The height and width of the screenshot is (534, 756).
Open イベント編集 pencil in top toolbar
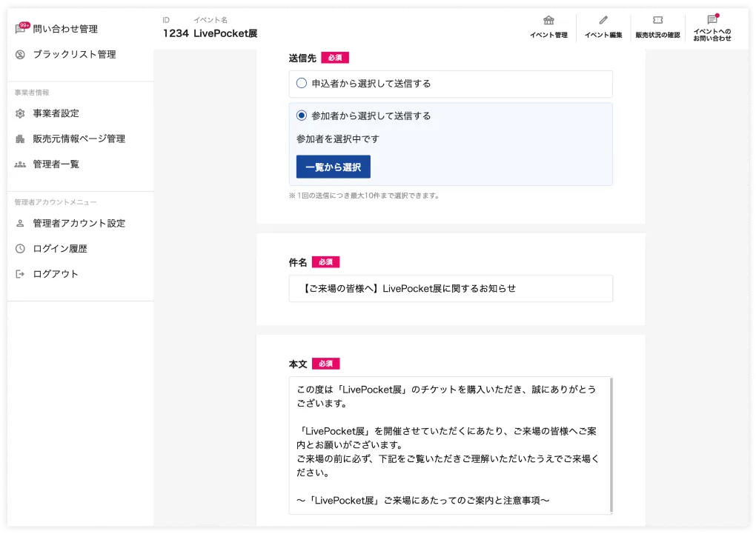tap(603, 27)
